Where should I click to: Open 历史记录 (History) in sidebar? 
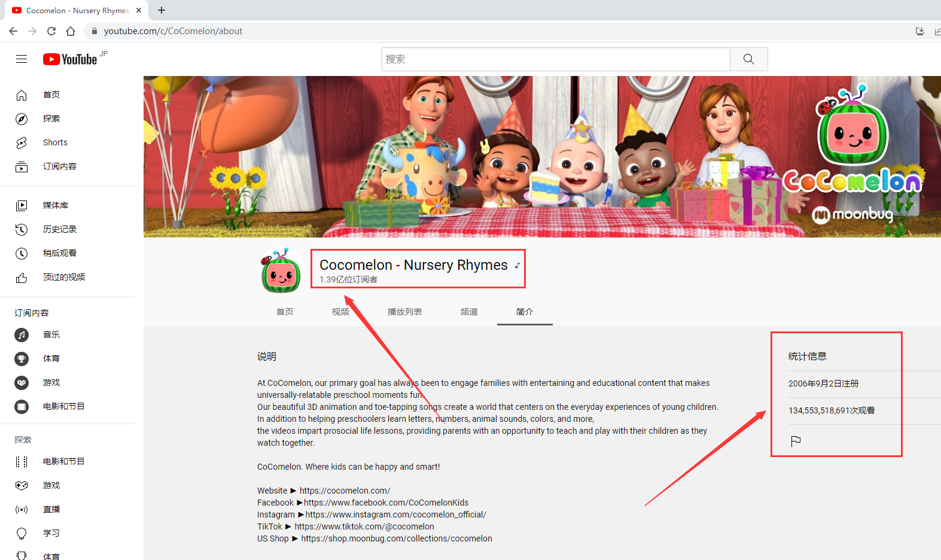pyautogui.click(x=59, y=229)
